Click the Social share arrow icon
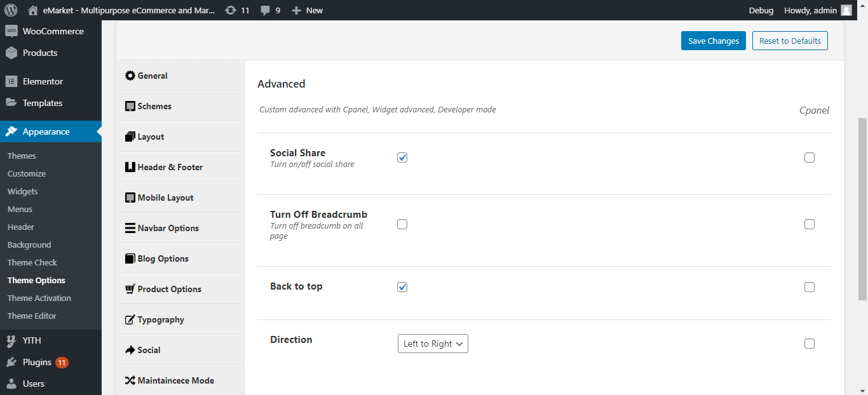This screenshot has height=395, width=868. [130, 350]
